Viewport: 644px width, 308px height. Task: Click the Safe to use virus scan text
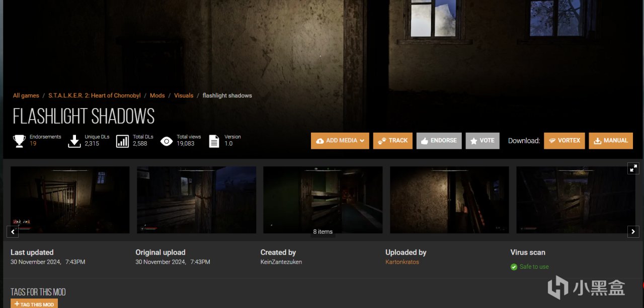534,267
